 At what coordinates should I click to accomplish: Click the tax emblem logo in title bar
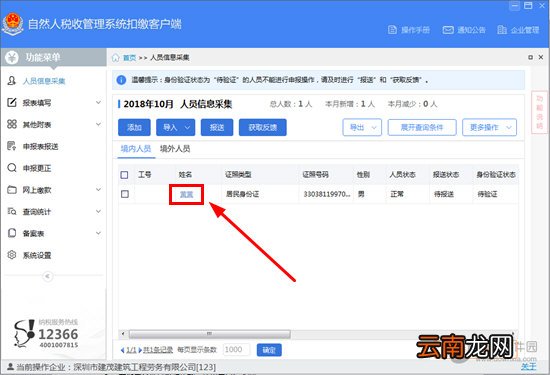13,24
